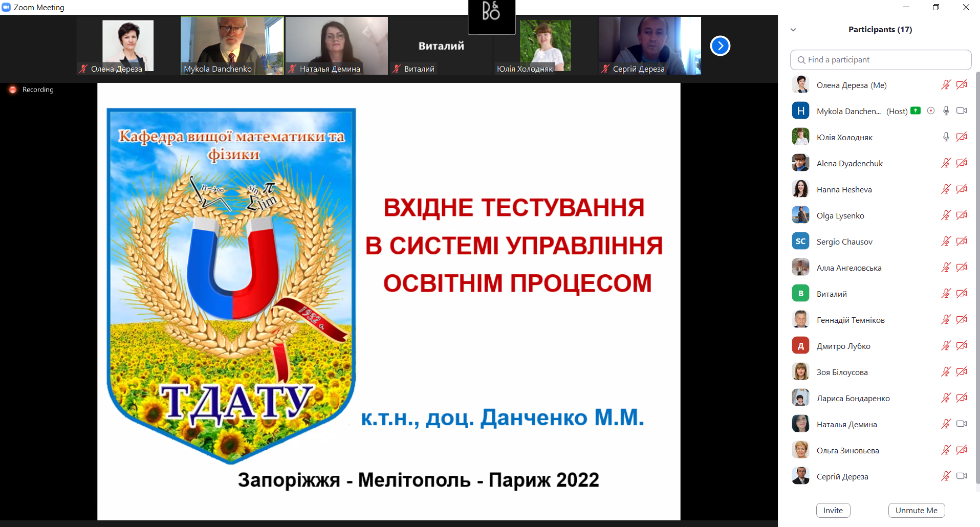The height and width of the screenshot is (527, 980).
Task: Click the "Participants (17)" panel title
Action: [x=880, y=30]
